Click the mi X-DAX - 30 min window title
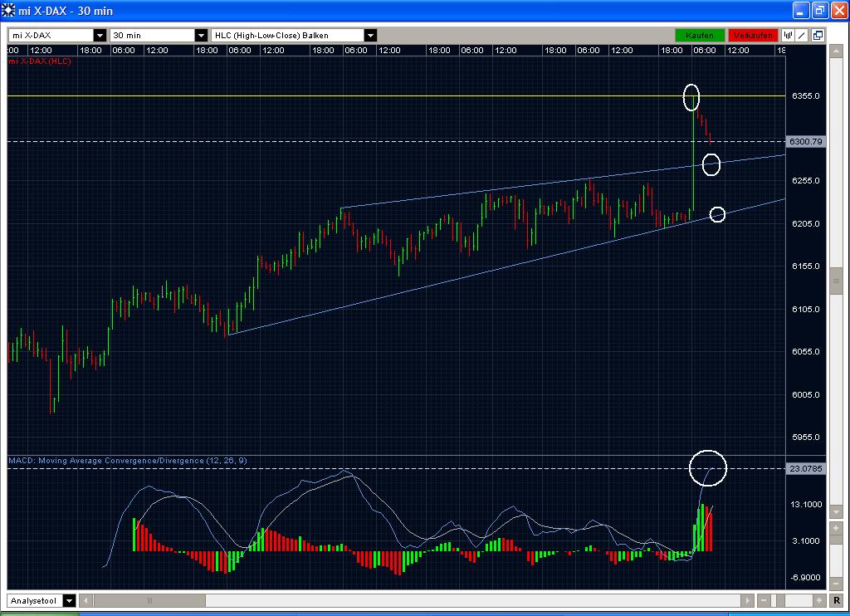 pyautogui.click(x=66, y=11)
